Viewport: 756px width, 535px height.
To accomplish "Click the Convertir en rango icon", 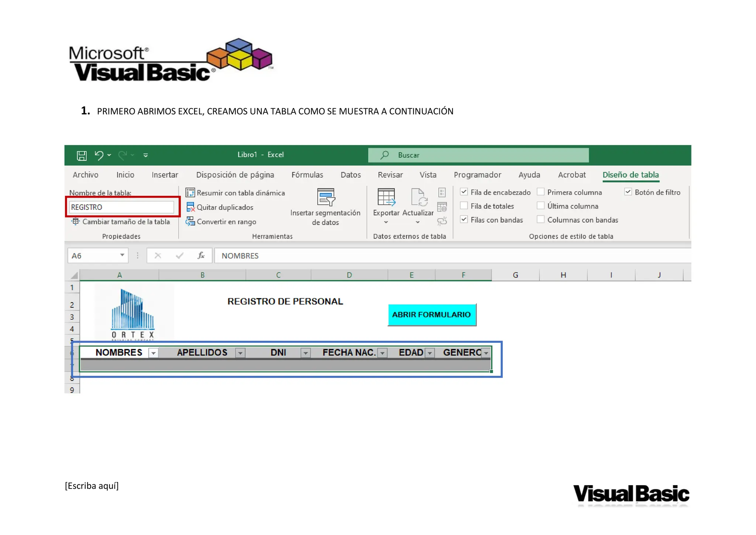I will click(x=190, y=221).
